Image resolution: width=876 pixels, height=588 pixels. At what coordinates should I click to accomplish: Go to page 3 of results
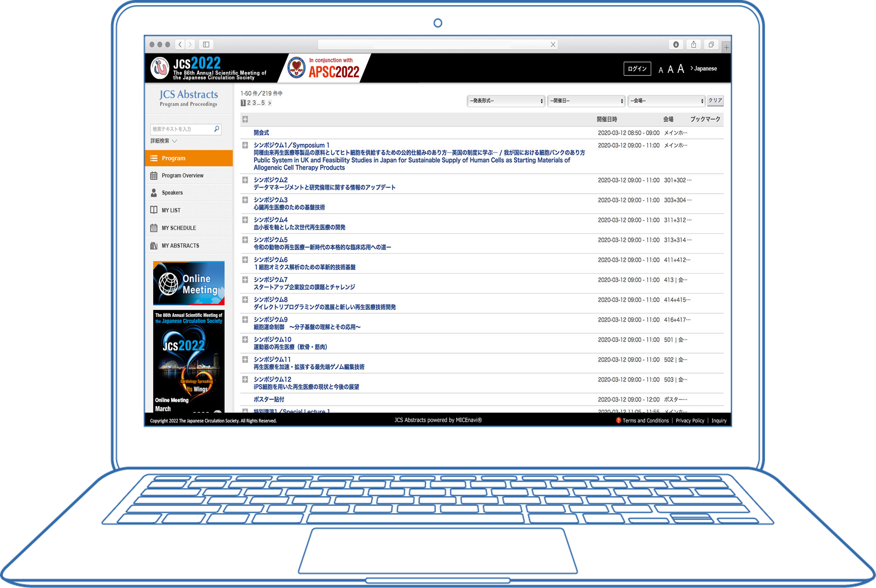pyautogui.click(x=254, y=103)
